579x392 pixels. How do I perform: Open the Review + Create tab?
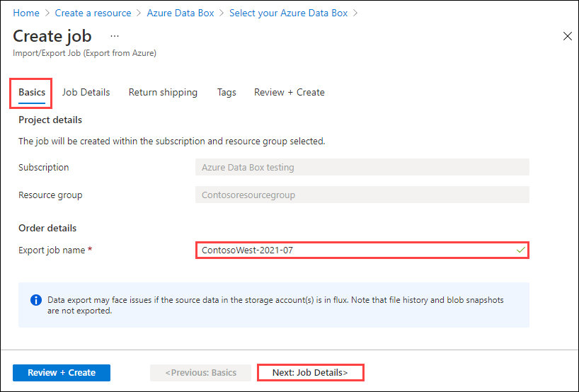tap(289, 92)
